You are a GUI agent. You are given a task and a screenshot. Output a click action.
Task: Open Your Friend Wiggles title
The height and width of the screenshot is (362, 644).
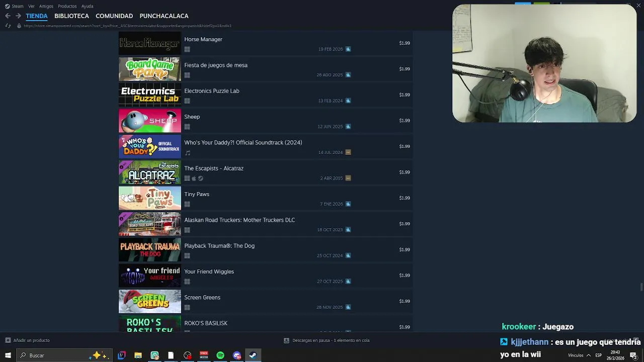(x=209, y=271)
